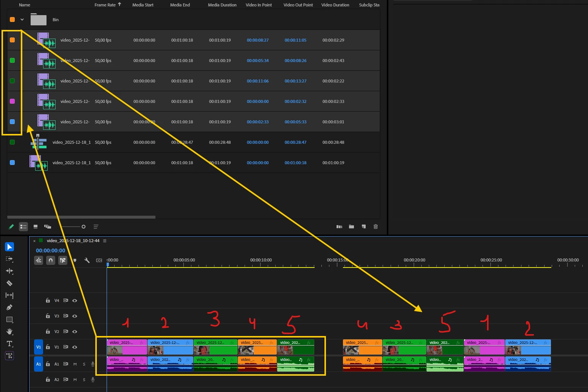This screenshot has width=588, height=392.
Task: Toggle Linked Selection in the timeline
Action: point(63,260)
